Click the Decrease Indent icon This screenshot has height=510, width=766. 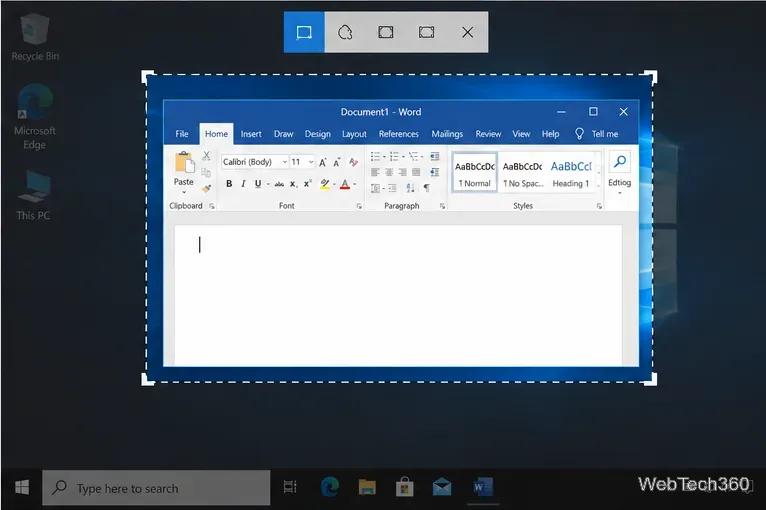[x=435, y=156]
